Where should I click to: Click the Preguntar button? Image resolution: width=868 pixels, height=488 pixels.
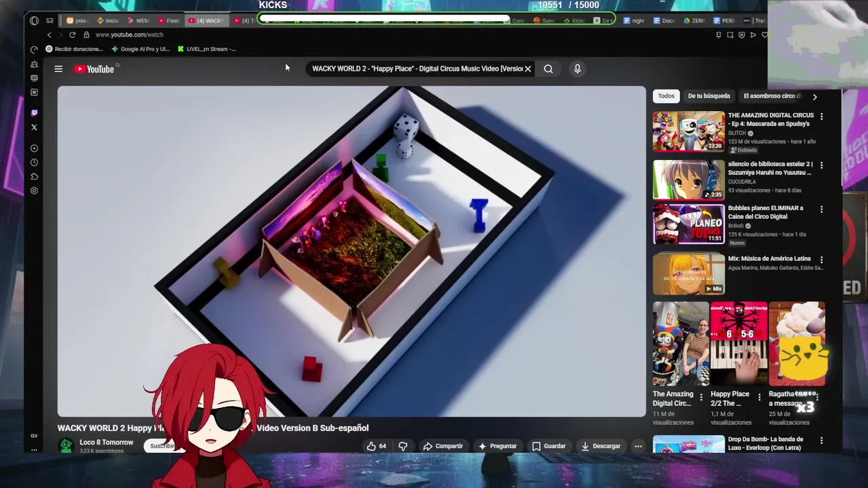point(497,446)
